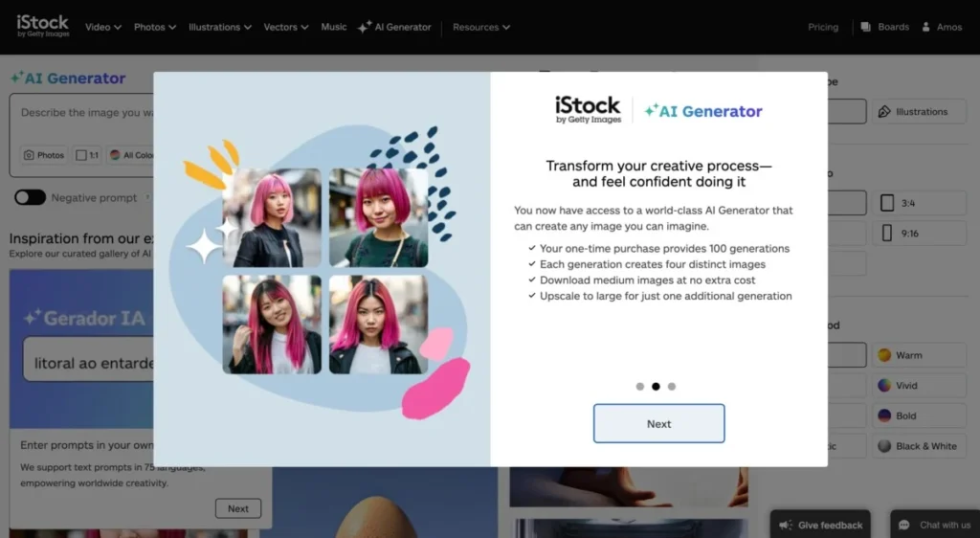
Task: Click the bottom-right pink-haired woman image
Action: click(x=379, y=325)
